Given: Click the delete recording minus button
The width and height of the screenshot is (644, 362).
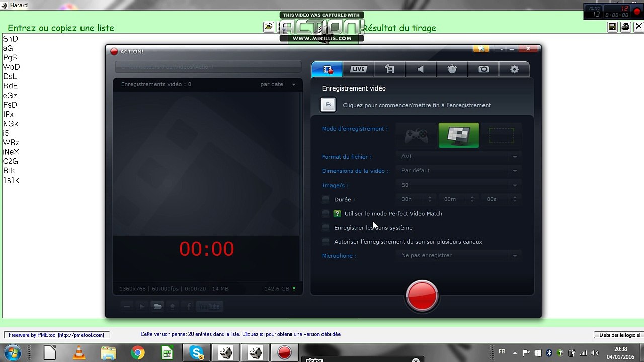Looking at the screenshot, I should (x=127, y=306).
